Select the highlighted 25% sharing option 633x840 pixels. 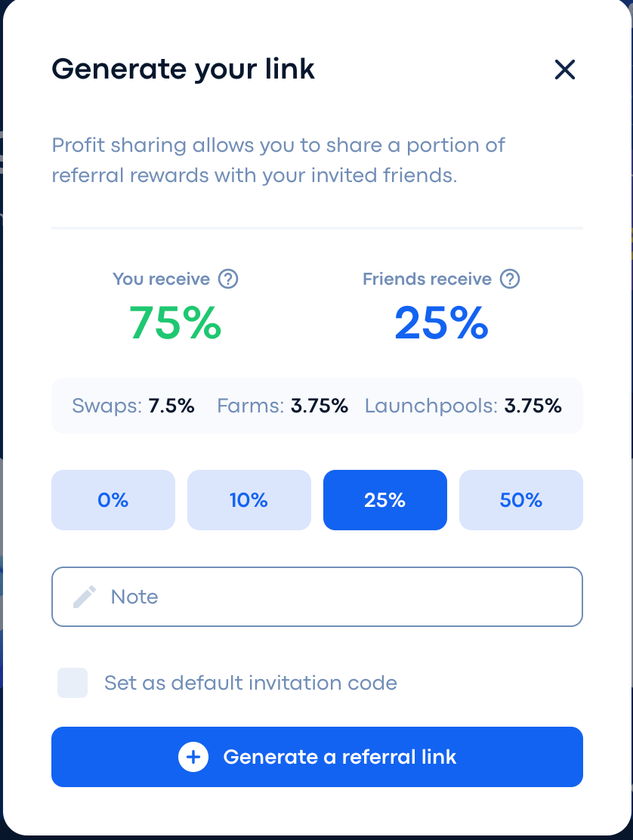(x=385, y=500)
